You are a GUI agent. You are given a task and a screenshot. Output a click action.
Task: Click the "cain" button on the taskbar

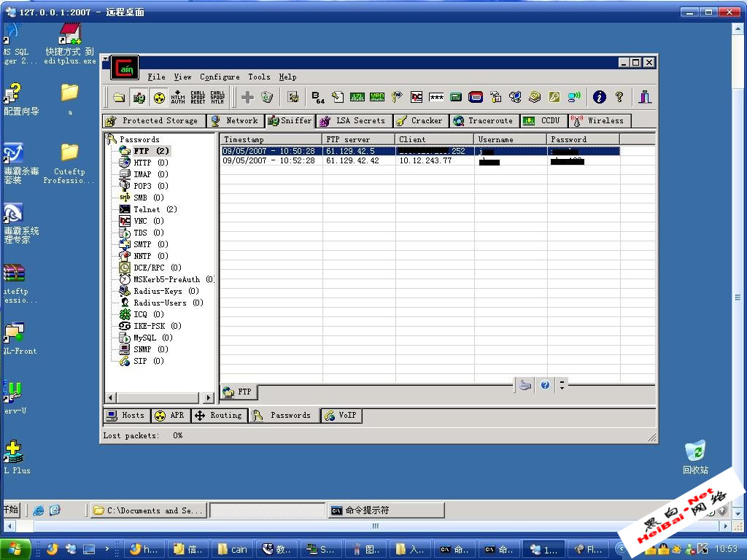click(233, 550)
